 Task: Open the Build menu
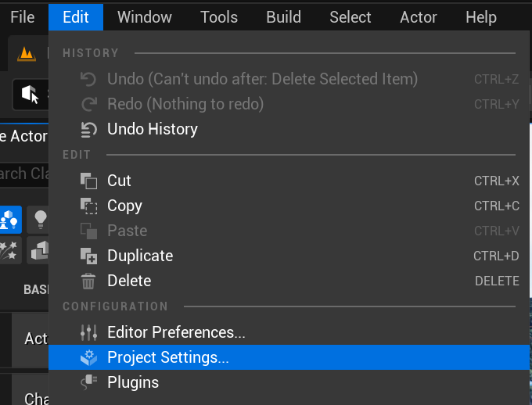tap(283, 16)
